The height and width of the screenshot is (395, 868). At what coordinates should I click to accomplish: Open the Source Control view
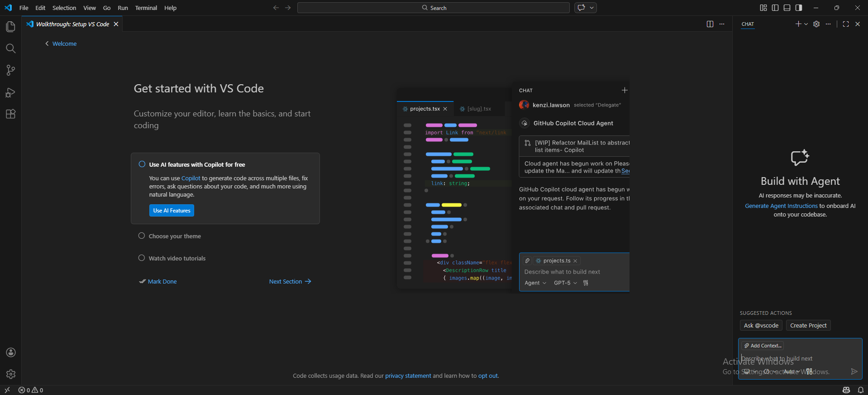10,70
